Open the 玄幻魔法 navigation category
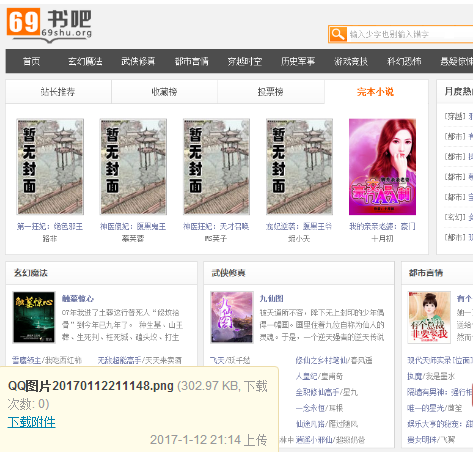 click(x=85, y=61)
